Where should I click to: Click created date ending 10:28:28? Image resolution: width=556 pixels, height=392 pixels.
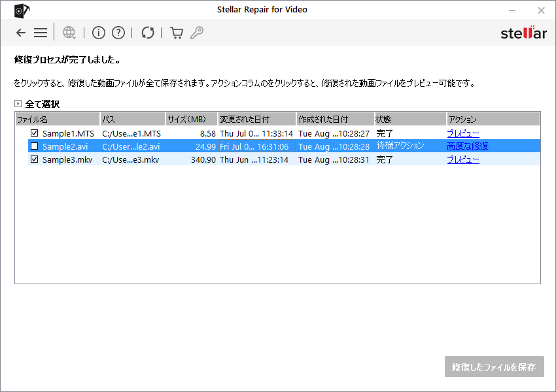pos(334,146)
